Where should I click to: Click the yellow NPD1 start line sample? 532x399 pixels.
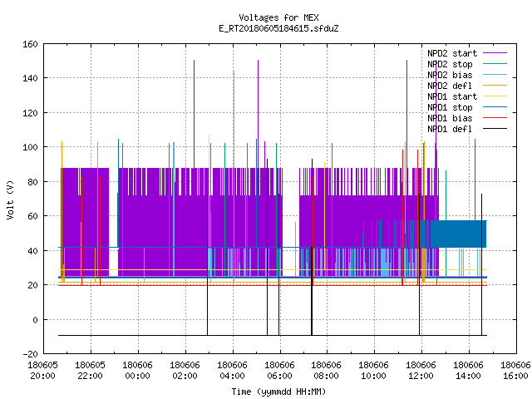(495, 96)
